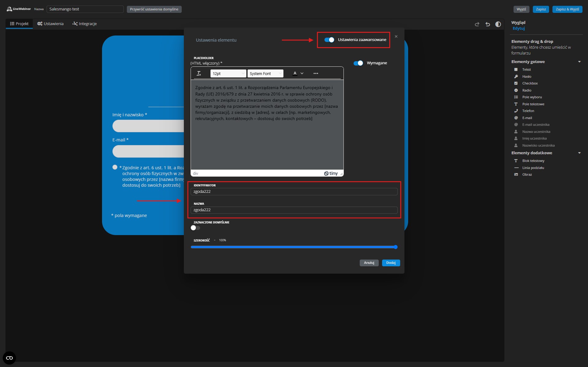Disable the Ustawienia zaawansowane toggle
This screenshot has height=367, width=588.
[329, 39]
